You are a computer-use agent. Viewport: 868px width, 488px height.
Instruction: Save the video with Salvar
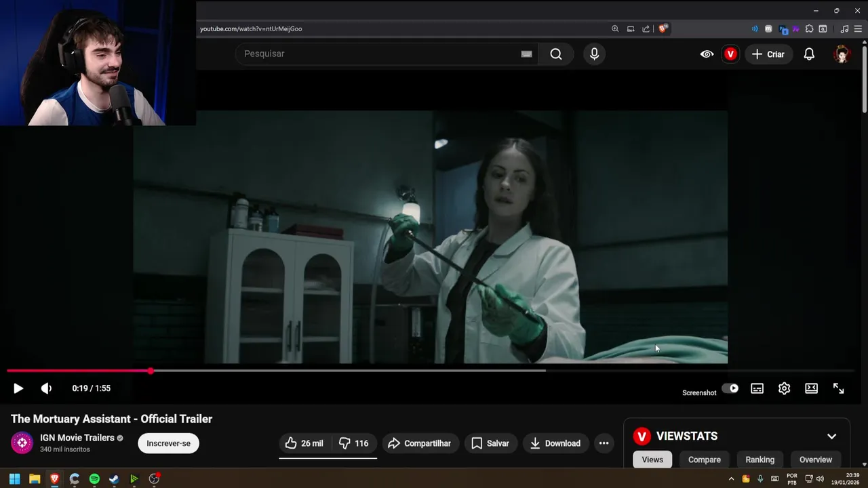click(x=490, y=443)
